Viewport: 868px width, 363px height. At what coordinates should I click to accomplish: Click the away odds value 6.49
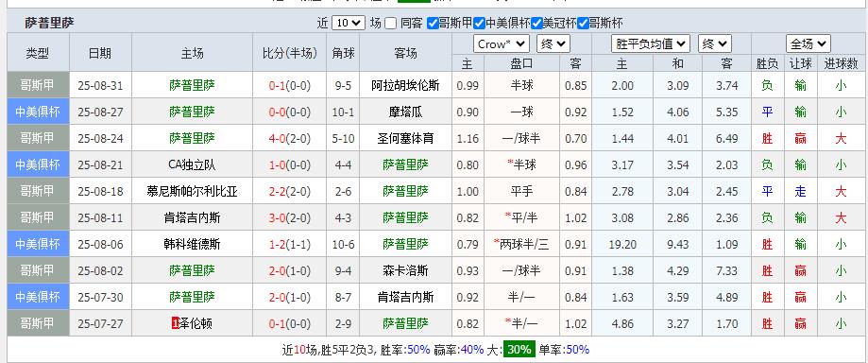726,139
